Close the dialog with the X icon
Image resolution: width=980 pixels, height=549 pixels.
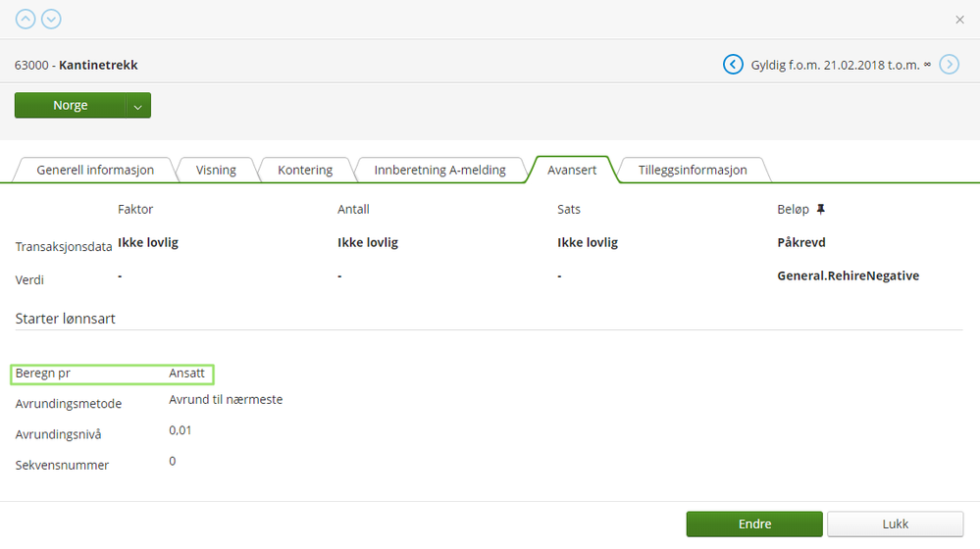tap(959, 20)
